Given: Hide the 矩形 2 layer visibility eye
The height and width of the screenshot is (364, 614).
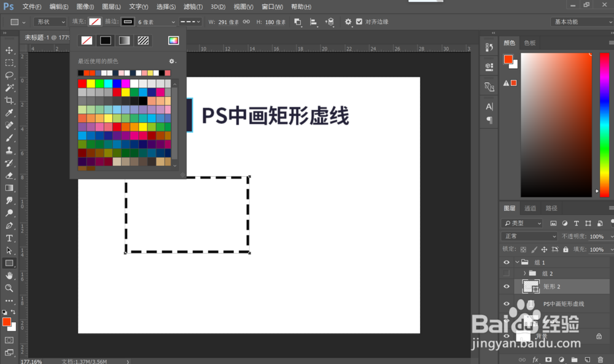Looking at the screenshot, I should [507, 286].
